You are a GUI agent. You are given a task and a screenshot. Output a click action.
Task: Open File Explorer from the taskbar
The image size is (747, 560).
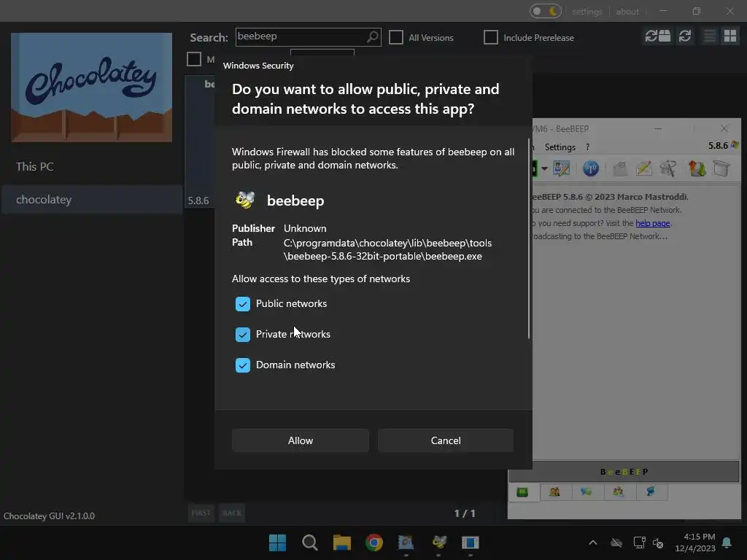coord(342,542)
